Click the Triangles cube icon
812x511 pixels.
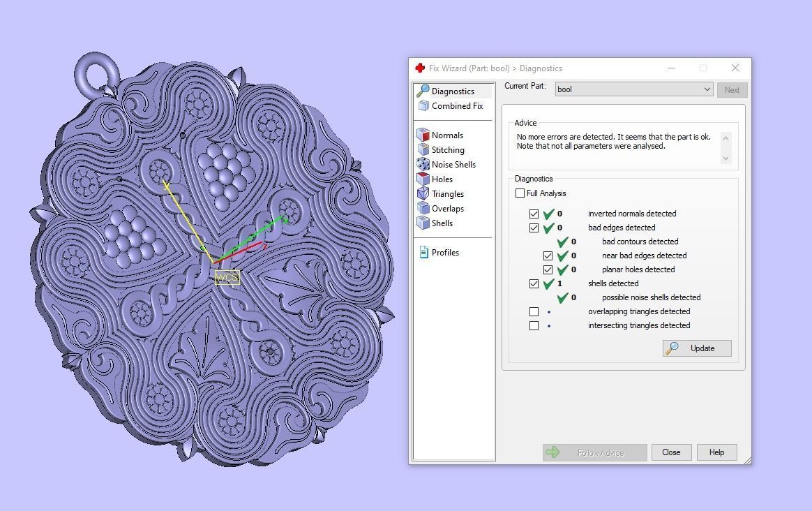click(423, 194)
